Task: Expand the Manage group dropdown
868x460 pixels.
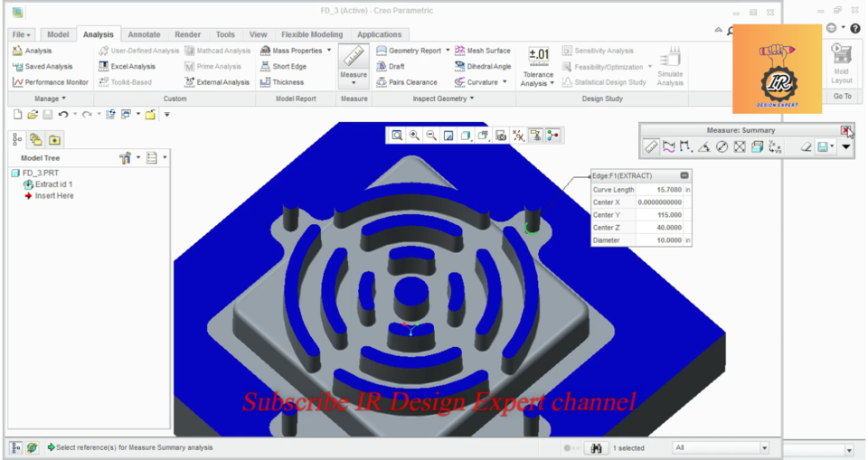Action: [x=51, y=99]
